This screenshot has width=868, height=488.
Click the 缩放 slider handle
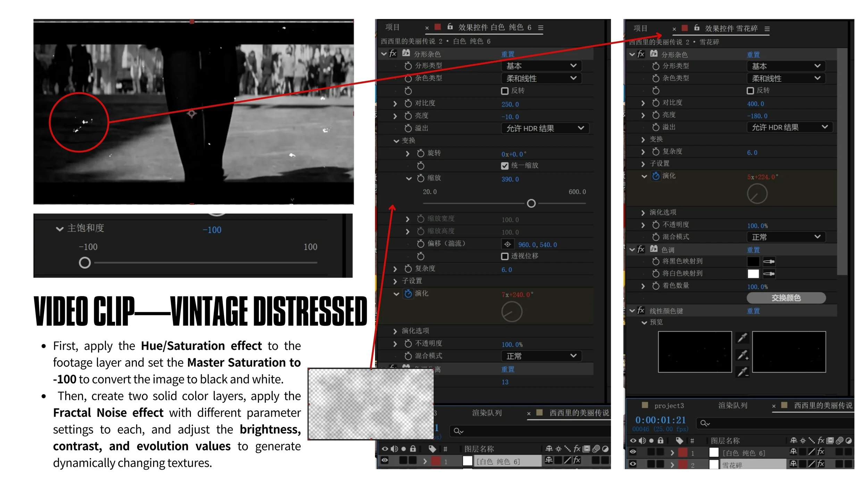click(x=531, y=203)
